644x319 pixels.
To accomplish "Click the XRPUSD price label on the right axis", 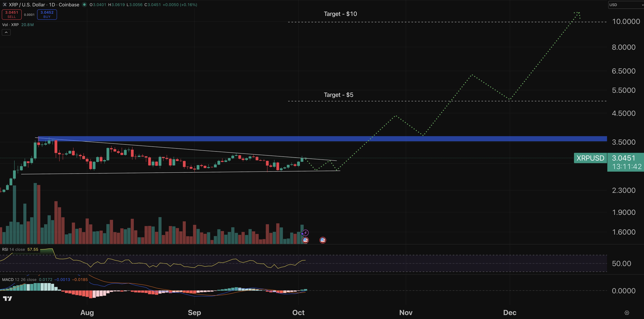I will pyautogui.click(x=590, y=158).
